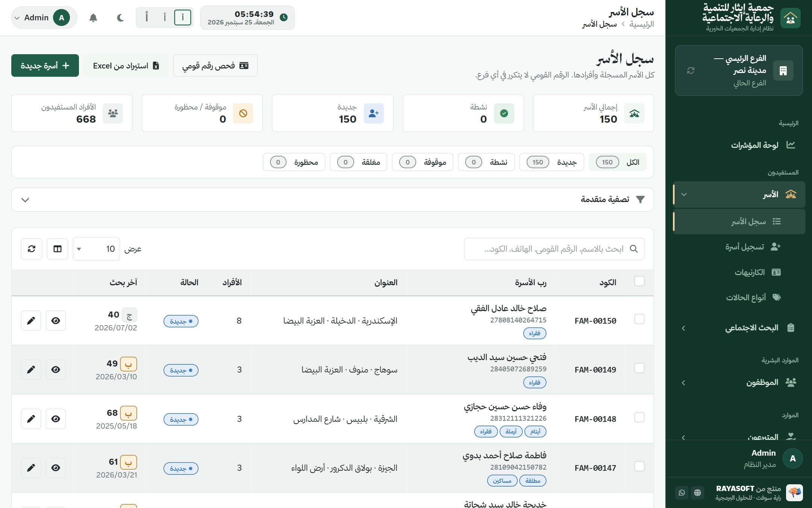812x508 pixels.
Task: View family FAM-00150 via eye icon
Action: tap(56, 321)
